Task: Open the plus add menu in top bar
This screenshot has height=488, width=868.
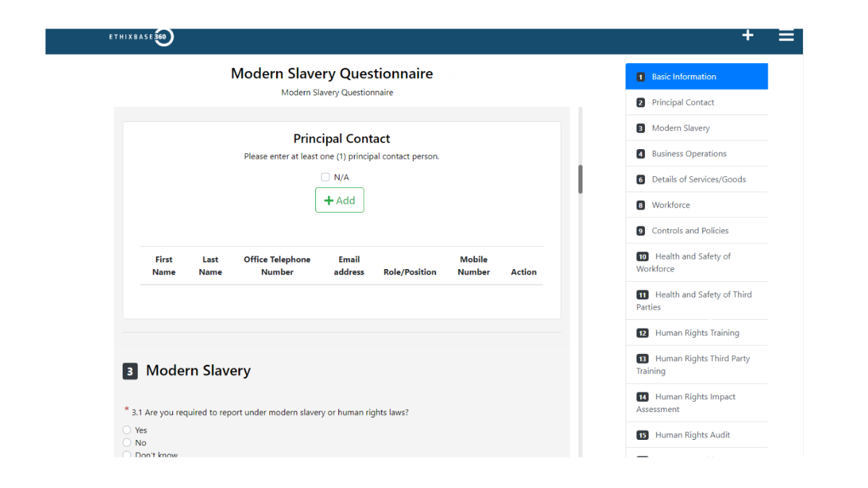Action: point(747,35)
